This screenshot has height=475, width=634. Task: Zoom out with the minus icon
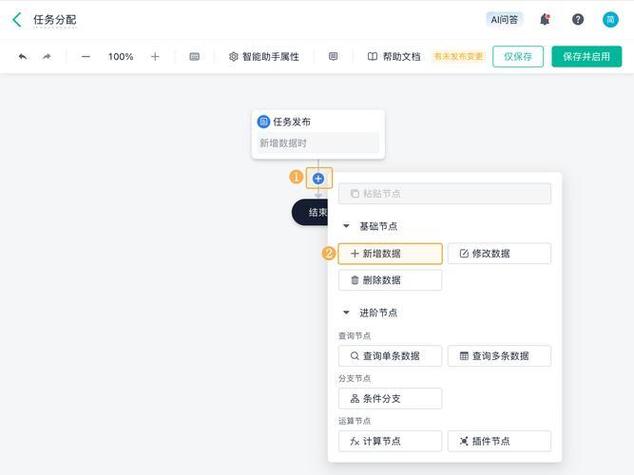86,57
